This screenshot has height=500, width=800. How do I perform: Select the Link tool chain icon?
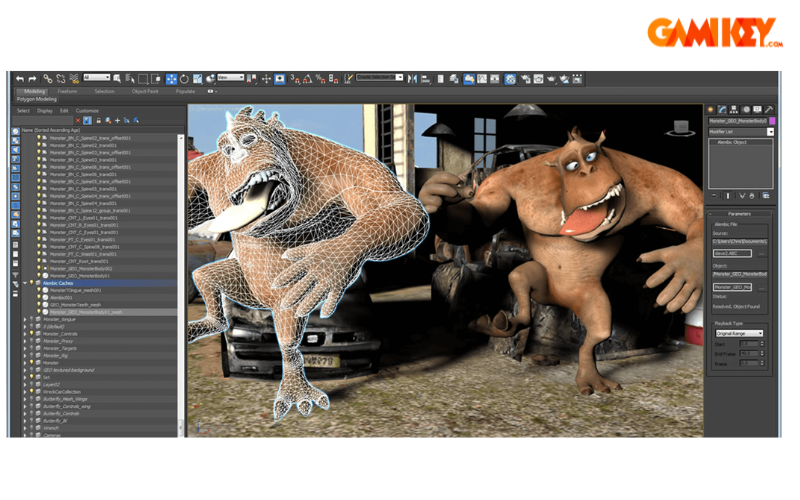(47, 79)
